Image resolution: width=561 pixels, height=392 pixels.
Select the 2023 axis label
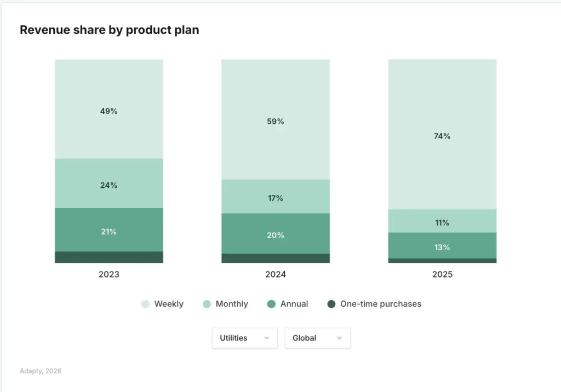coord(108,274)
